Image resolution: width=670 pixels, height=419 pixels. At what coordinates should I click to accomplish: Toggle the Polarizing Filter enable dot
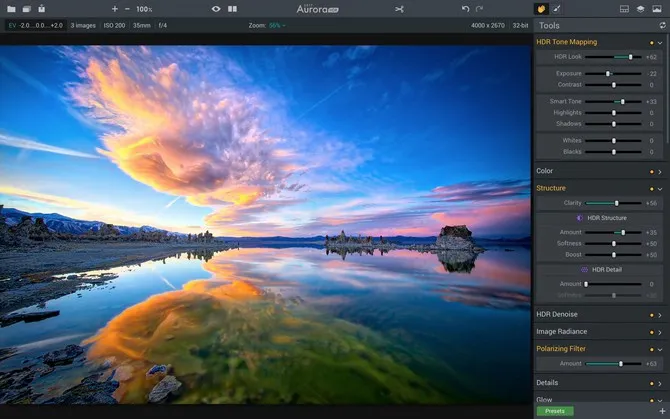(x=651, y=349)
